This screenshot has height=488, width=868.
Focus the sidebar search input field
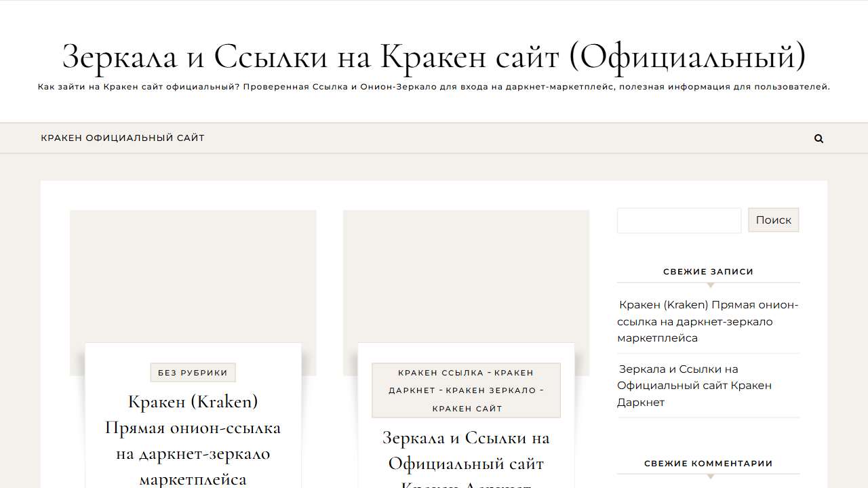679,220
